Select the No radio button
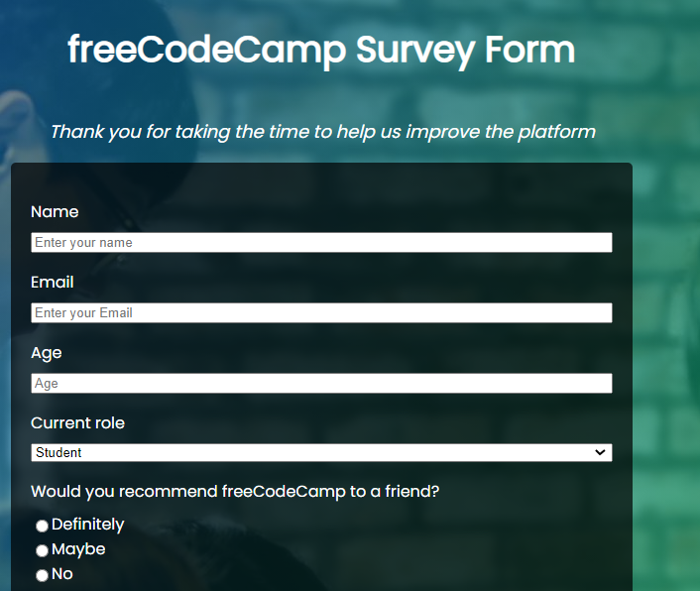Viewport: 700px width, 591px height. pyautogui.click(x=42, y=575)
